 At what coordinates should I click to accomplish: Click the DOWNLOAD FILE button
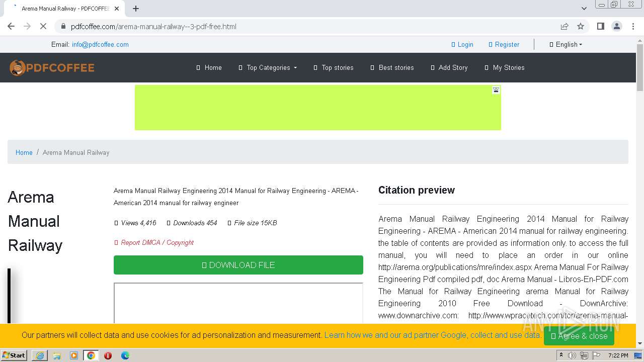[238, 265]
